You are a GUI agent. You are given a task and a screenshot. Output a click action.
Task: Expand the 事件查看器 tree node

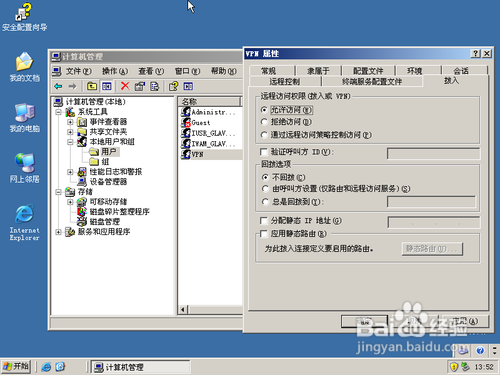(70, 122)
